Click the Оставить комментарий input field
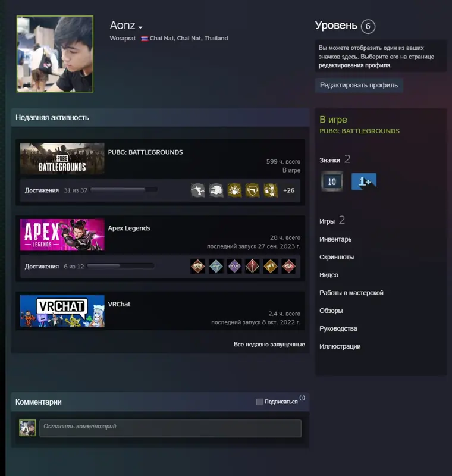The width and height of the screenshot is (452, 476). coord(171,428)
